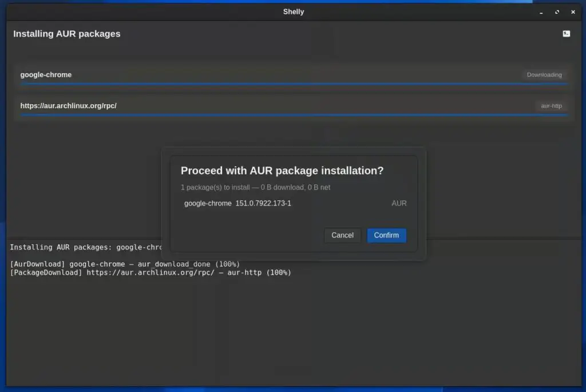Click the 'Proceed with AUR package installation?' heading
The height and width of the screenshot is (392, 586).
point(282,171)
